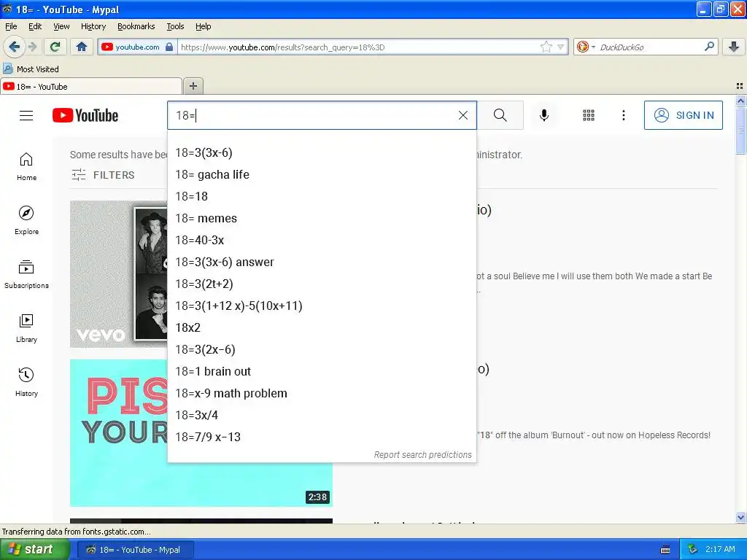The image size is (747, 560).
Task: Open the Edit menu
Action: coord(35,26)
